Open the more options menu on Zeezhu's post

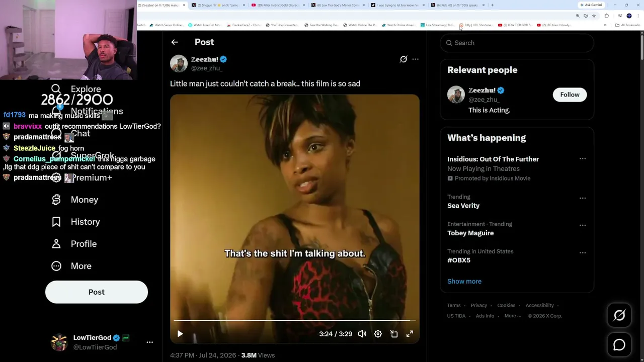pos(415,59)
